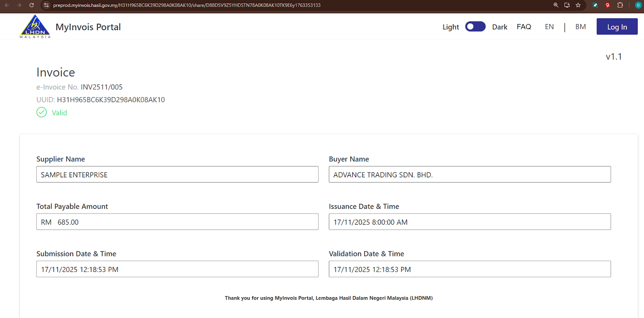Click the 'Invoice' heading
The height and width of the screenshot is (318, 644).
[56, 72]
